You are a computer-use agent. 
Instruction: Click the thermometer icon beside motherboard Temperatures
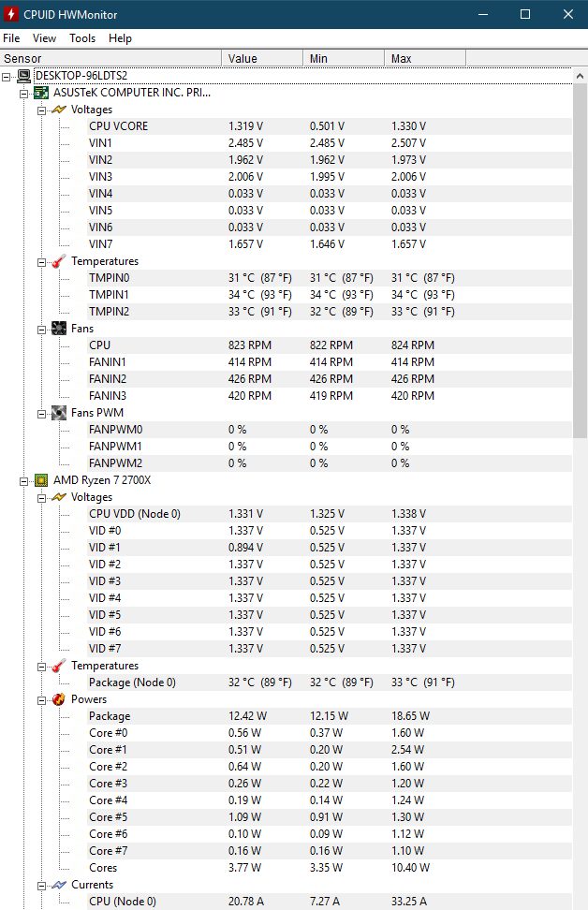(59, 262)
